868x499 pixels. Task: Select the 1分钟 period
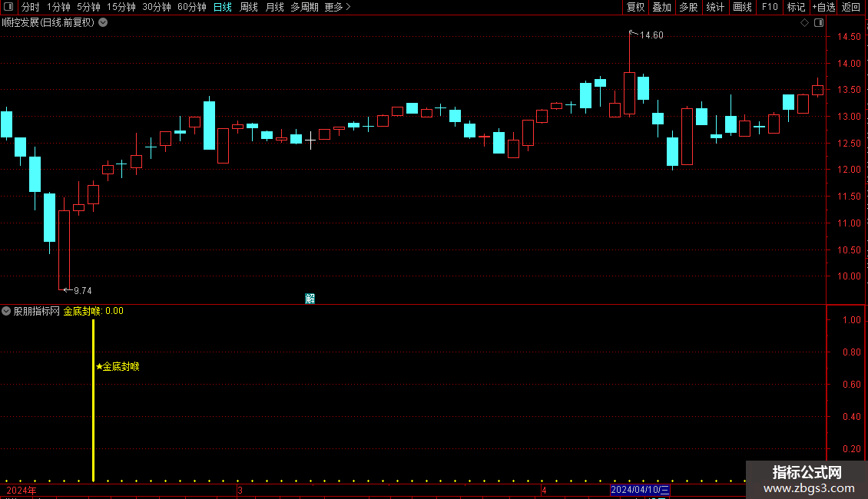pos(58,7)
